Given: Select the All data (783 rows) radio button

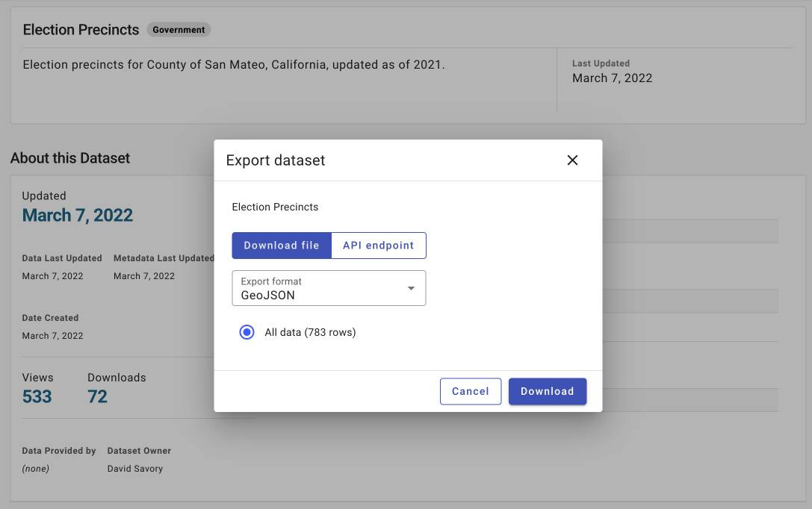Looking at the screenshot, I should [247, 332].
